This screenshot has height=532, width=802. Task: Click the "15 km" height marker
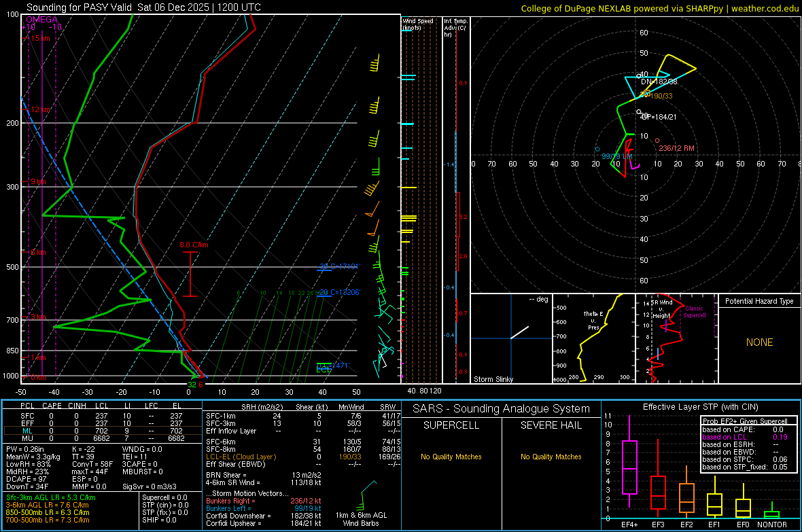(40, 38)
